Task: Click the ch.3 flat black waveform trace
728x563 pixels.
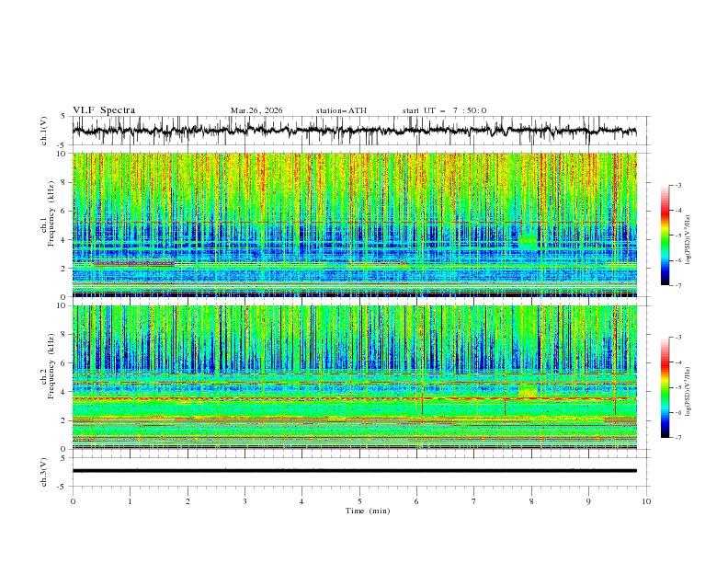Action: tap(354, 471)
